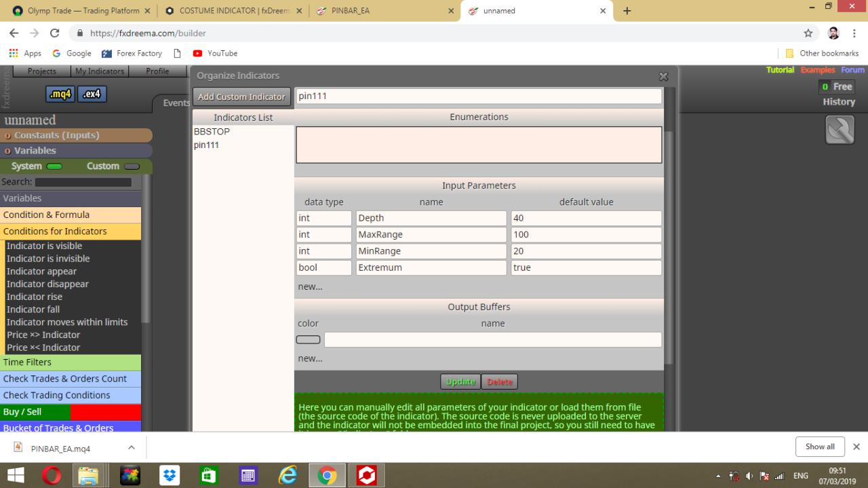The width and height of the screenshot is (868, 488).
Task: Expand Check Trades & Orders Count
Action: pyautogui.click(x=71, y=379)
